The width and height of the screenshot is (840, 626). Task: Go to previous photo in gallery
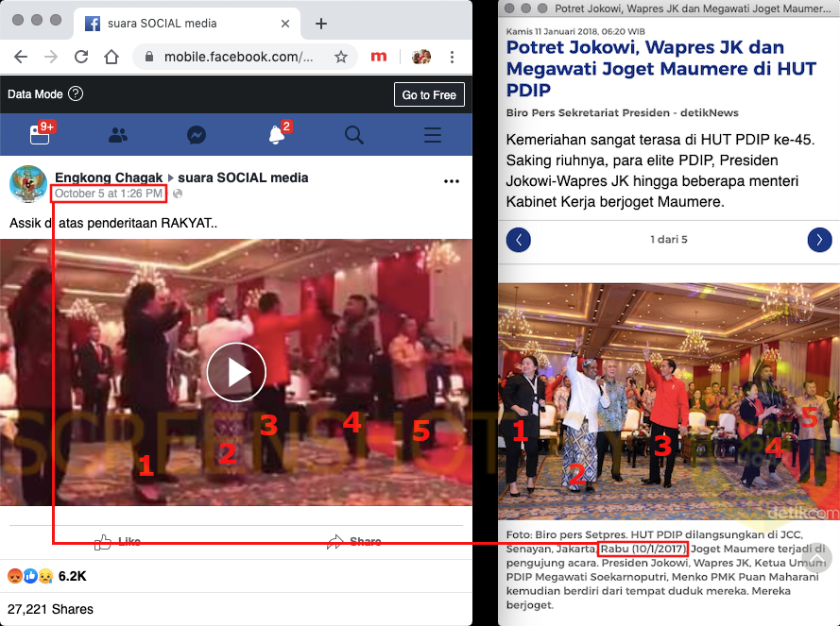tap(519, 240)
